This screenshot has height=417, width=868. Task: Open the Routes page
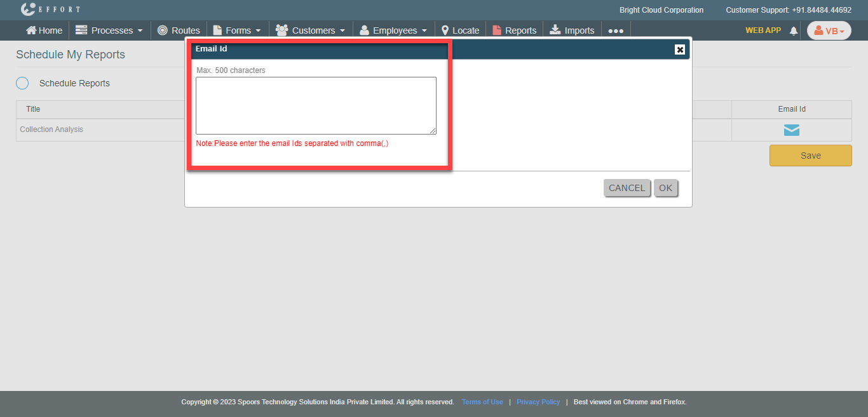pyautogui.click(x=179, y=30)
